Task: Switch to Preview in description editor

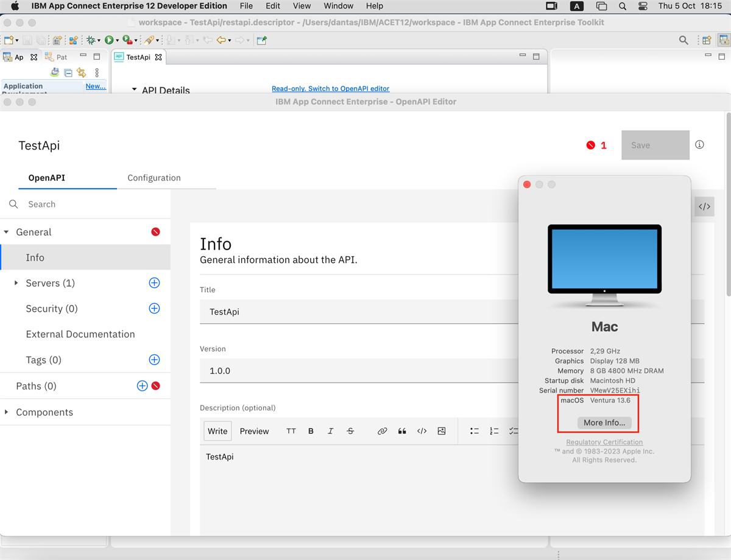Action: point(254,431)
